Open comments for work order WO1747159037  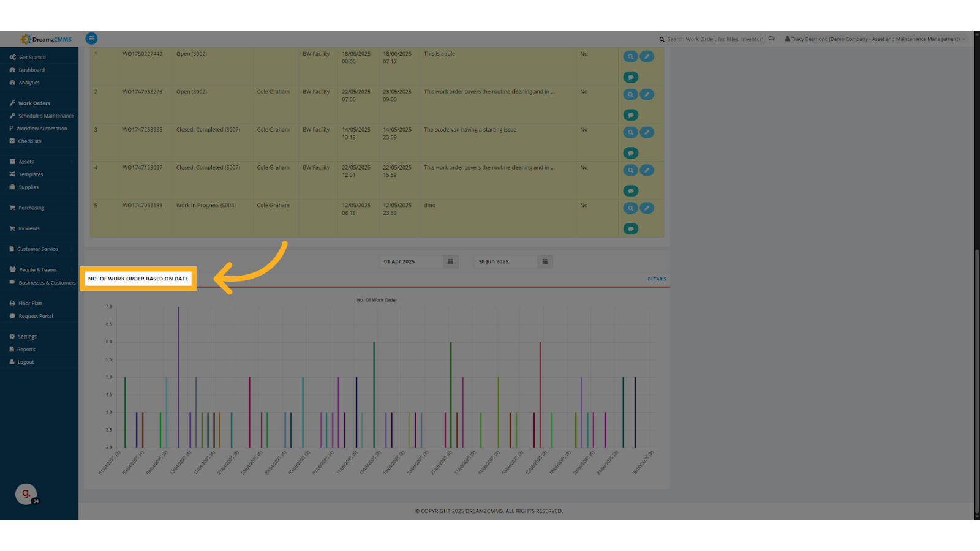pyautogui.click(x=630, y=191)
